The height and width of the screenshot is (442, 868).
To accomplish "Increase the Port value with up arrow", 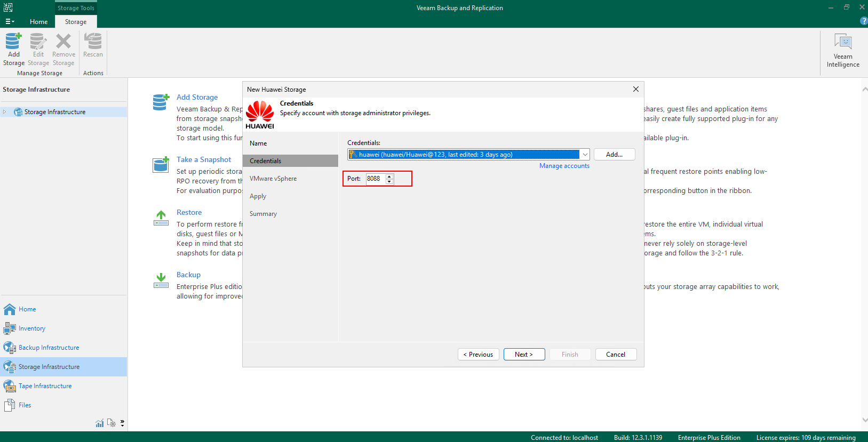I will click(389, 176).
